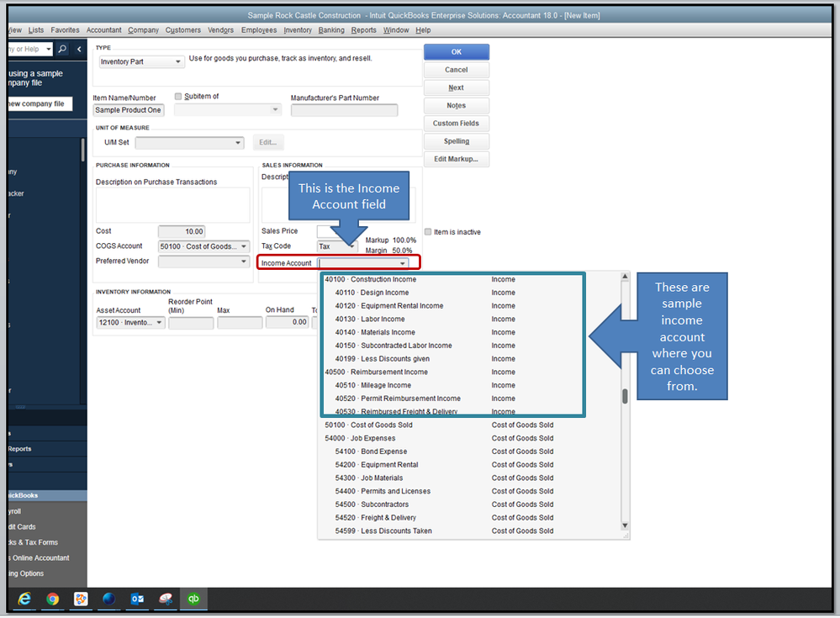Open the Notes button
The image size is (840, 618).
click(x=456, y=105)
